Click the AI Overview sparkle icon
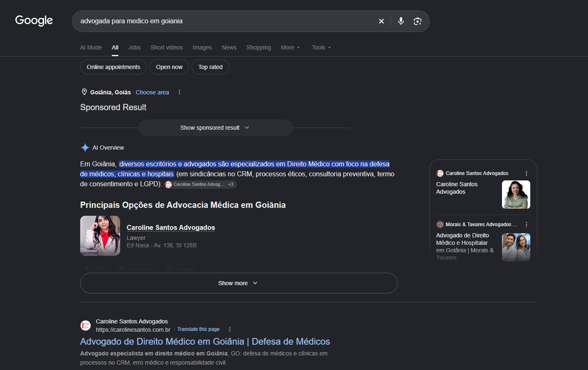This screenshot has width=588, height=370. point(85,148)
